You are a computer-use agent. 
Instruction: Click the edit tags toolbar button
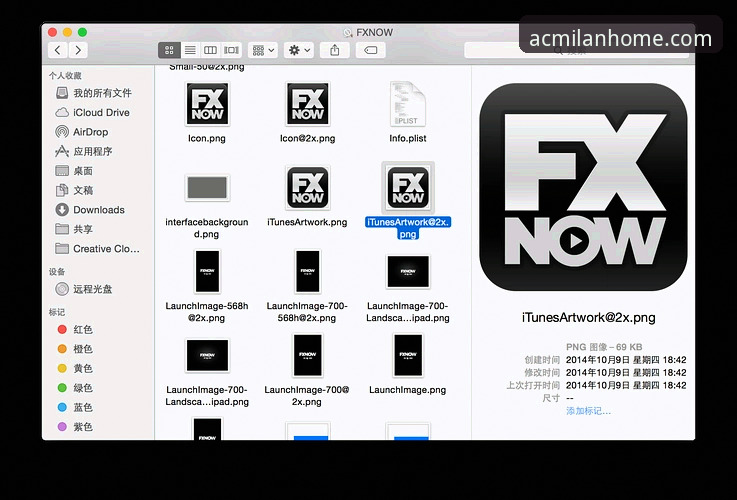coord(371,50)
